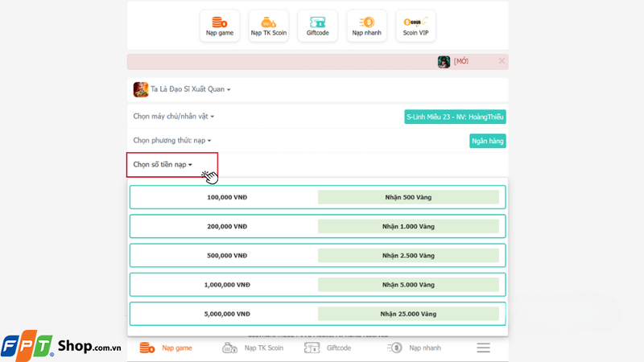Select the 200,000 VNĐ top-up amount
This screenshot has height=362, width=644.
click(x=227, y=227)
